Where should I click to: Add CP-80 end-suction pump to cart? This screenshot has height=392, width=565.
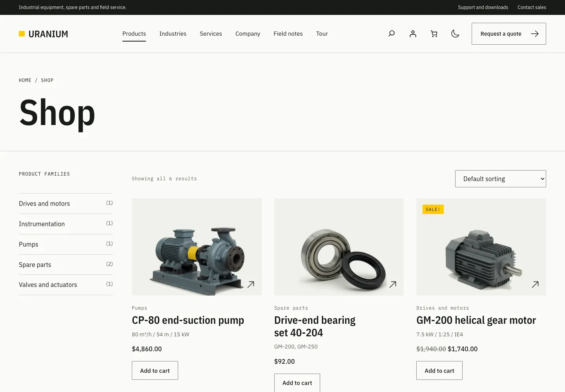pos(155,370)
